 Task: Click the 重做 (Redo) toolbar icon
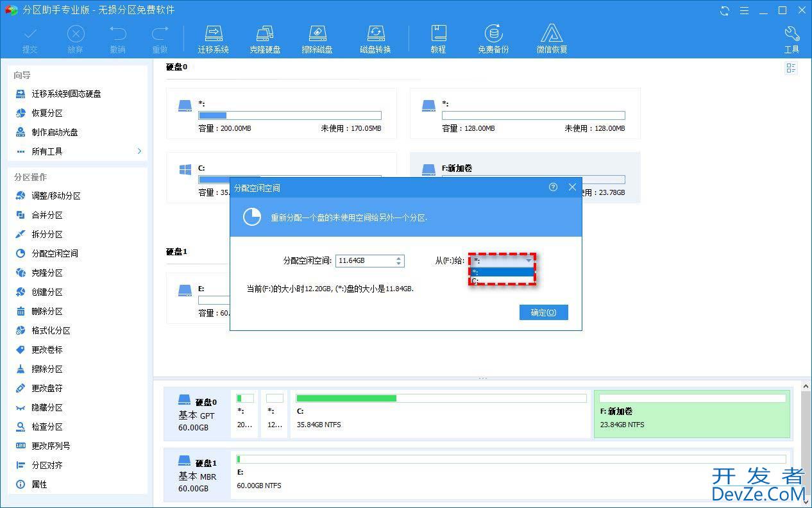pos(160,39)
